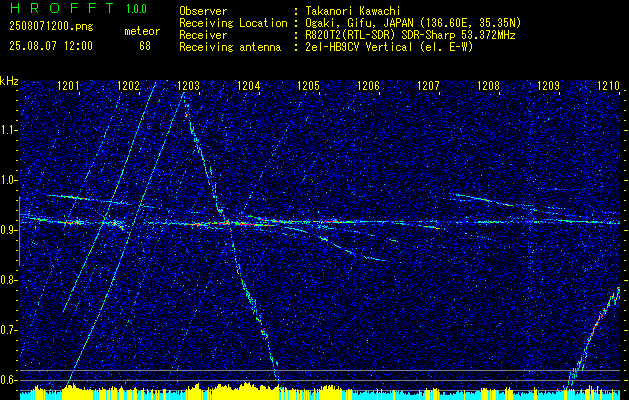This screenshot has width=629, height=400.
Task: Click the 0.7 kHz axis label
Action: coord(8,330)
